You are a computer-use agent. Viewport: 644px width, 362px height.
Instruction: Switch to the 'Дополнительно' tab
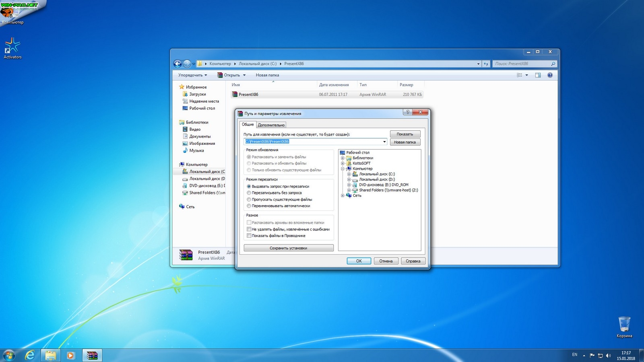(271, 125)
